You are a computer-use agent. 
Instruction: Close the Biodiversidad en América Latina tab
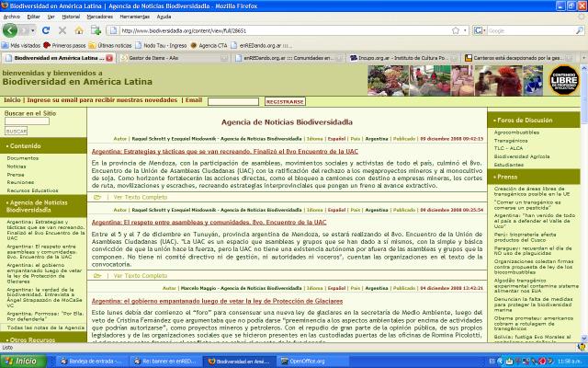(109, 58)
